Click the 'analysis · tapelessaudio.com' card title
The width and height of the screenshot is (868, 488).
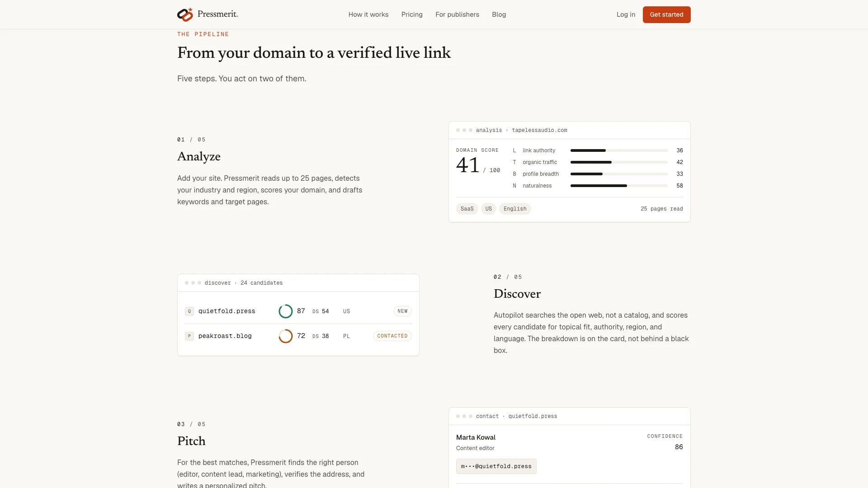(521, 130)
